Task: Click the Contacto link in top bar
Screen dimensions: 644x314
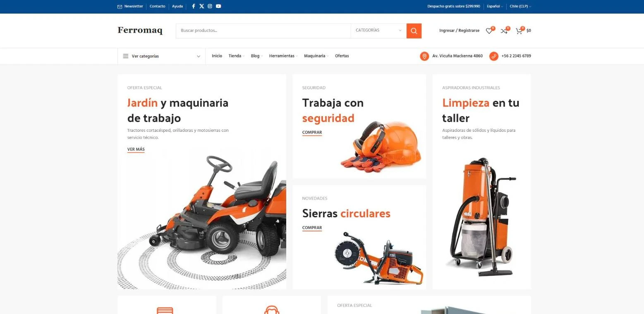Action: 157,7
